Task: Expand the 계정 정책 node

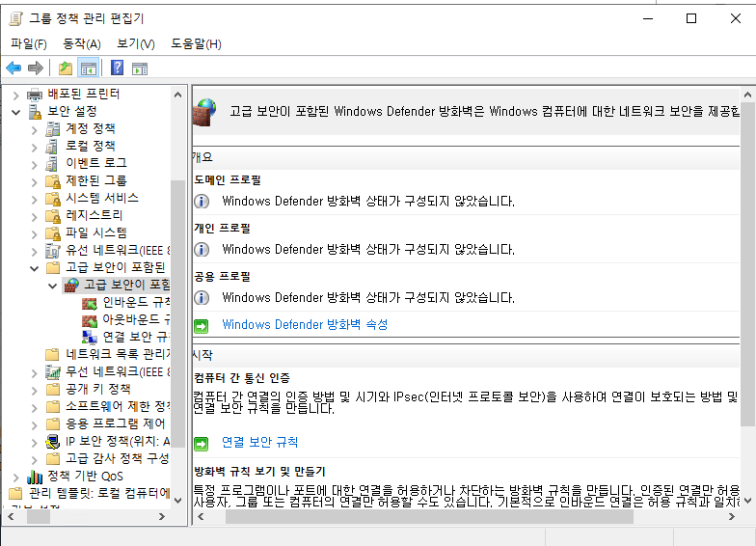Action: 35,129
